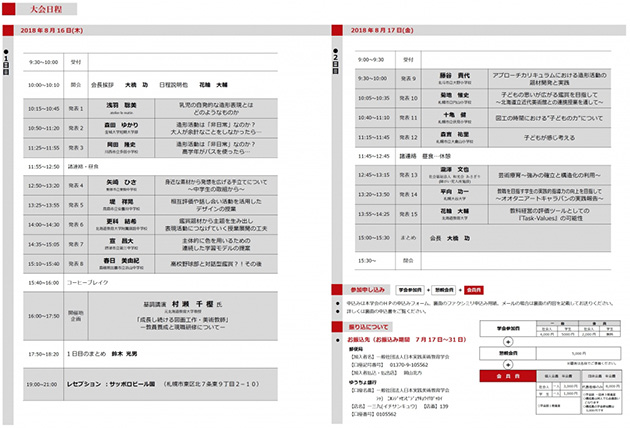Click the 9:00~9:30 time cell on day two
Image resolution: width=630 pixels, height=428 pixels.
click(371, 59)
